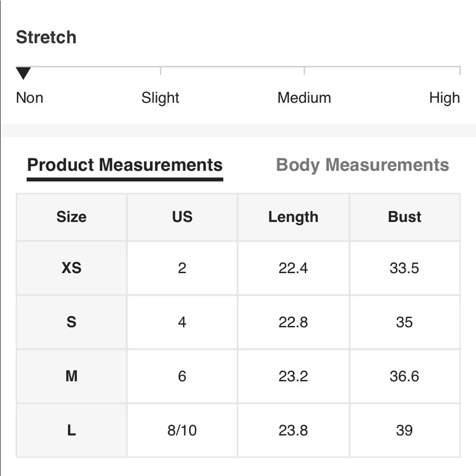Click the 36.6 bust value cell
This screenshot has height=476, width=476.
click(x=405, y=377)
